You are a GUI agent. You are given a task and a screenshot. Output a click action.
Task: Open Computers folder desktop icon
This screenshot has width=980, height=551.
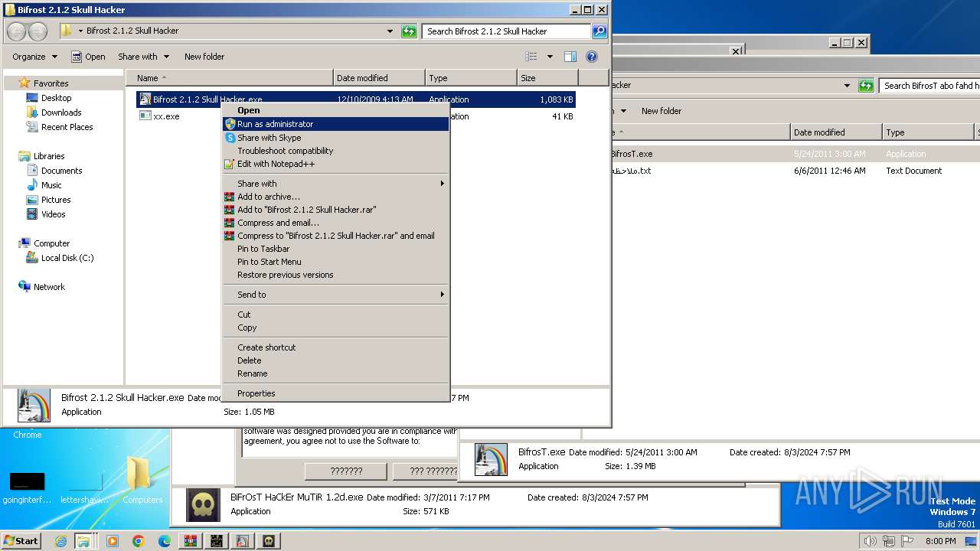coord(142,480)
